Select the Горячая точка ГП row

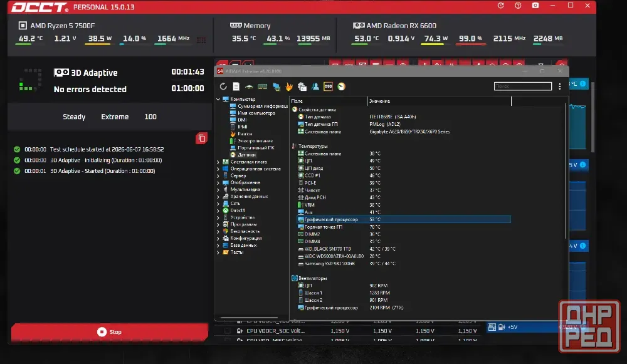[403, 227]
